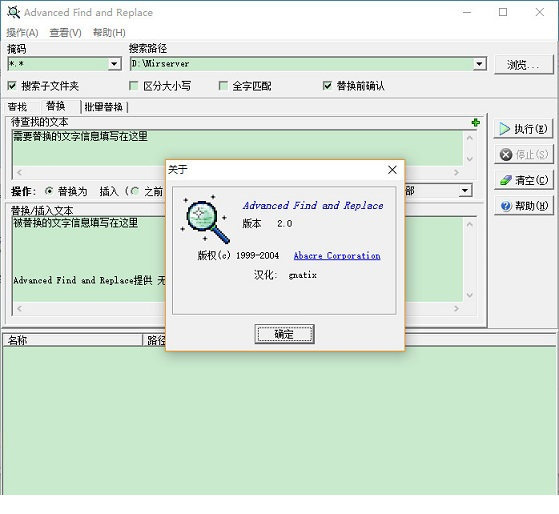Switch to 批量替换 tab
Screen dimensions: 559x514
(x=103, y=107)
